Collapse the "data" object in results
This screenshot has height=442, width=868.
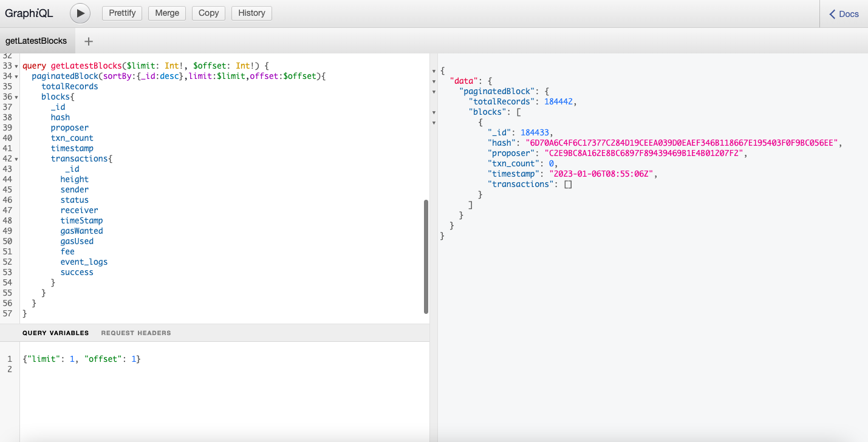pyautogui.click(x=434, y=81)
